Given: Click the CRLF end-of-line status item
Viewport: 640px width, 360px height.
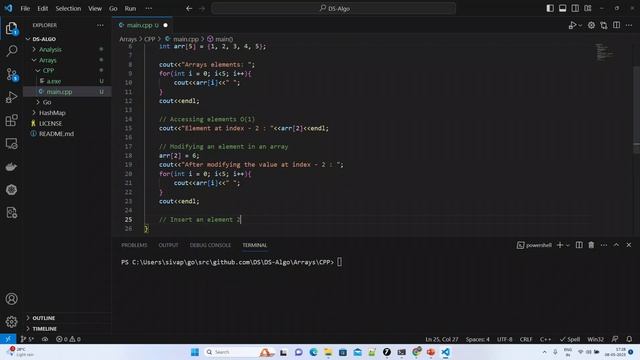Looking at the screenshot, I should [x=526, y=339].
